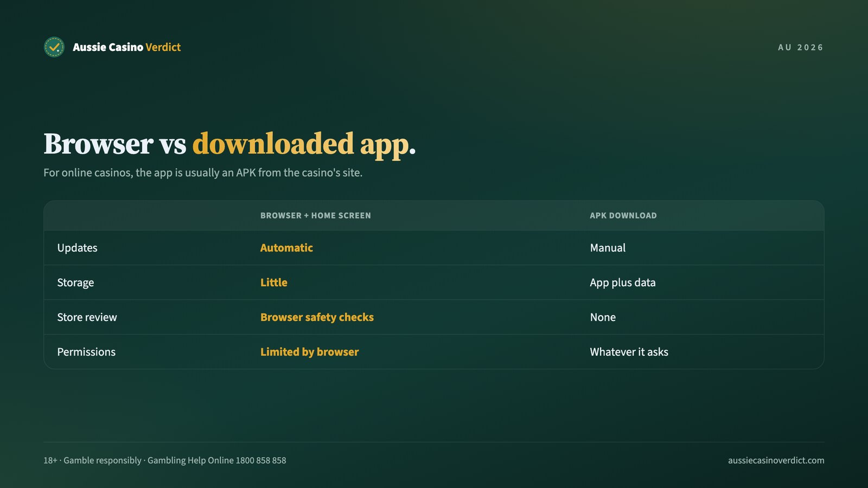The image size is (868, 488).
Task: Click the green checkmark badge logo
Action: (54, 47)
